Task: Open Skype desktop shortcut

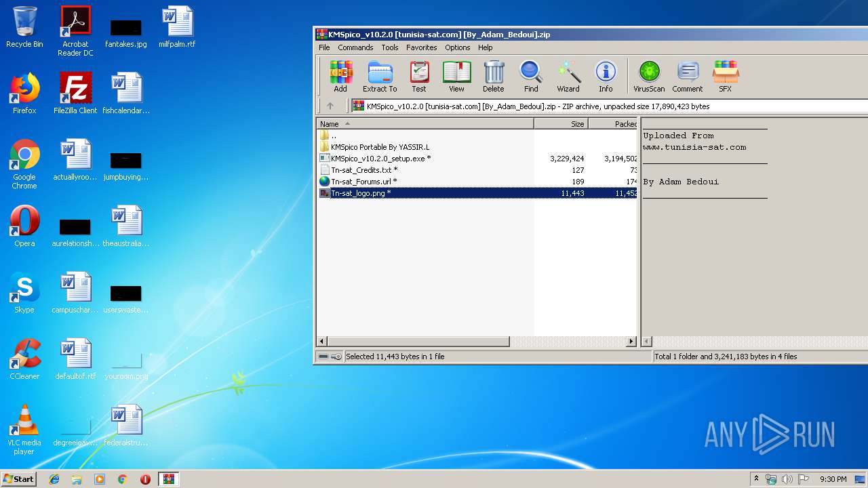Action: (24, 293)
